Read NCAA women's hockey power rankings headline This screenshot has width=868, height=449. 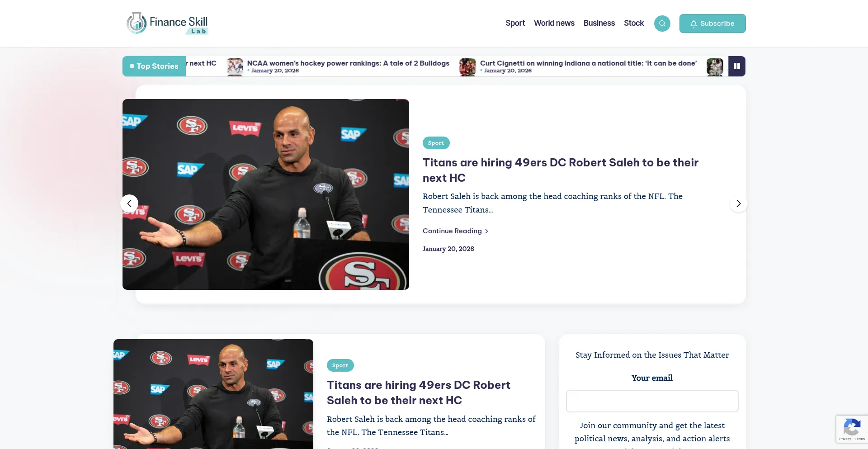click(348, 63)
